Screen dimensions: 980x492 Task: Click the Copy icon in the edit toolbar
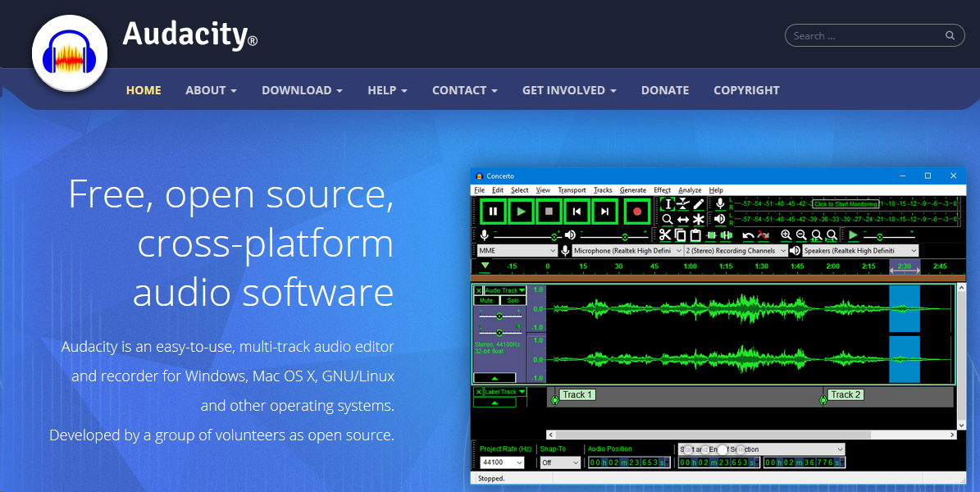pyautogui.click(x=680, y=235)
